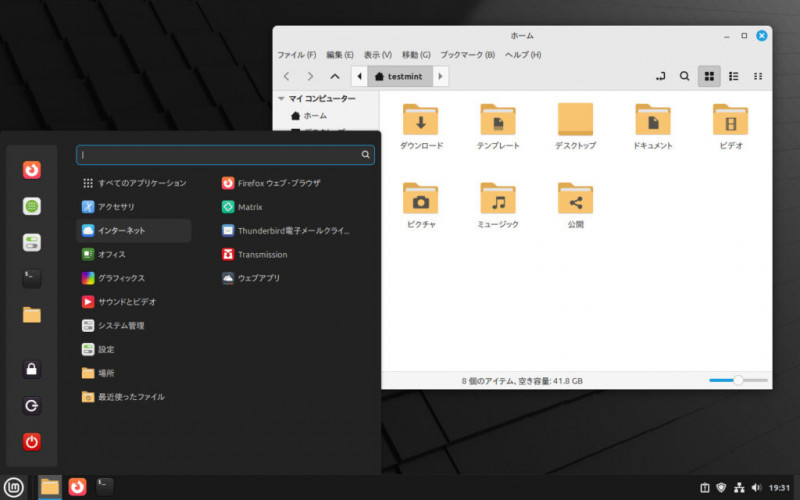This screenshot has width=800, height=500.
Task: Switch to list view in file manager
Action: pos(733,76)
